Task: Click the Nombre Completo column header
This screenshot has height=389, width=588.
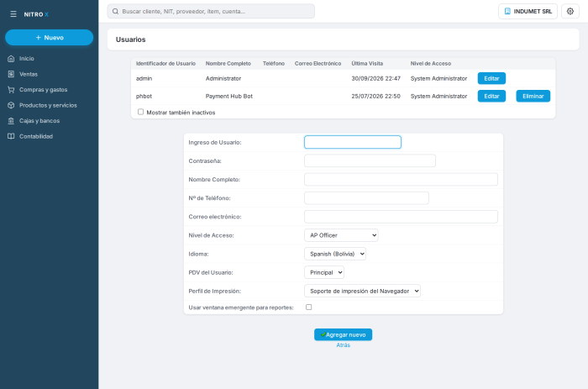Action: pos(228,63)
